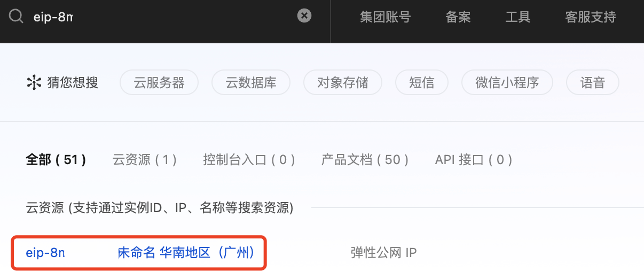
Task: Open the 客服支持 menu
Action: 590,17
